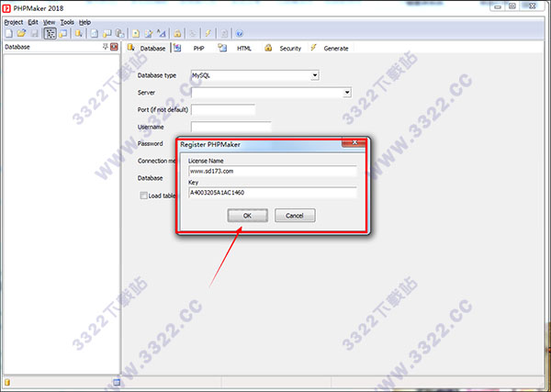
Task: Click the Database type label
Action: tap(157, 75)
